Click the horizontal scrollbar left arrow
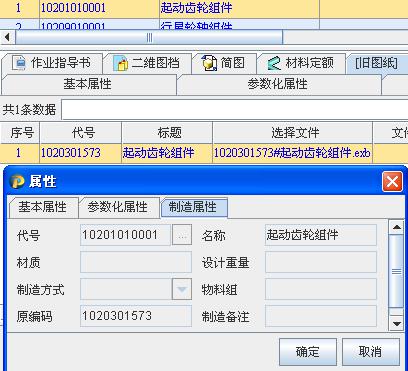Screen dimensions: 408x371 (7, 37)
